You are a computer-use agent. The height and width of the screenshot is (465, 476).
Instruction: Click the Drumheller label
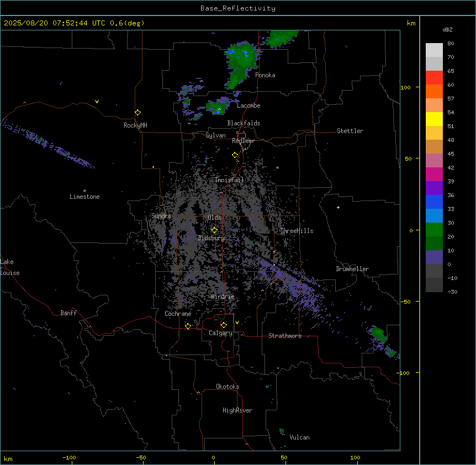352,269
